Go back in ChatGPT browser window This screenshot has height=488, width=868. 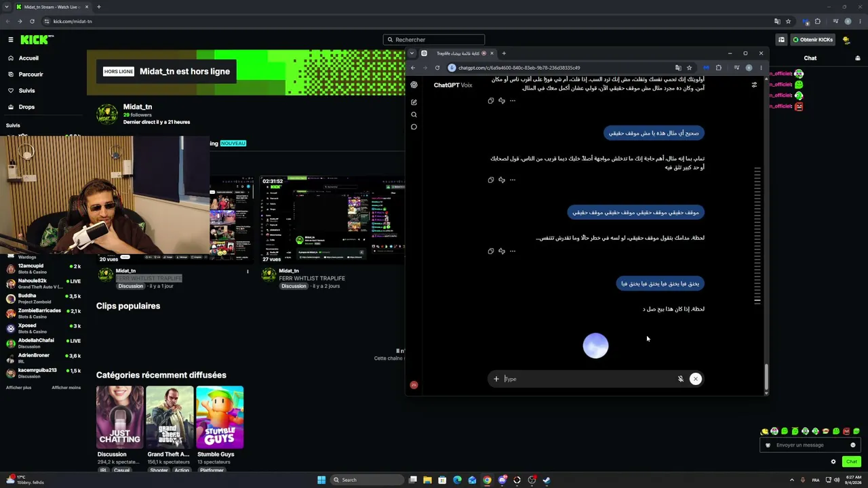[413, 68]
